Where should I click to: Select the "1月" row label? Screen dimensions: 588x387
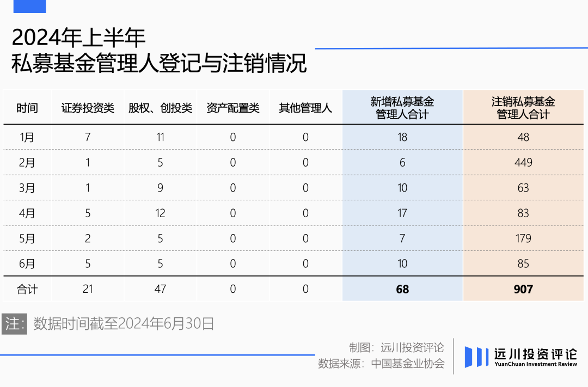pyautogui.click(x=27, y=137)
